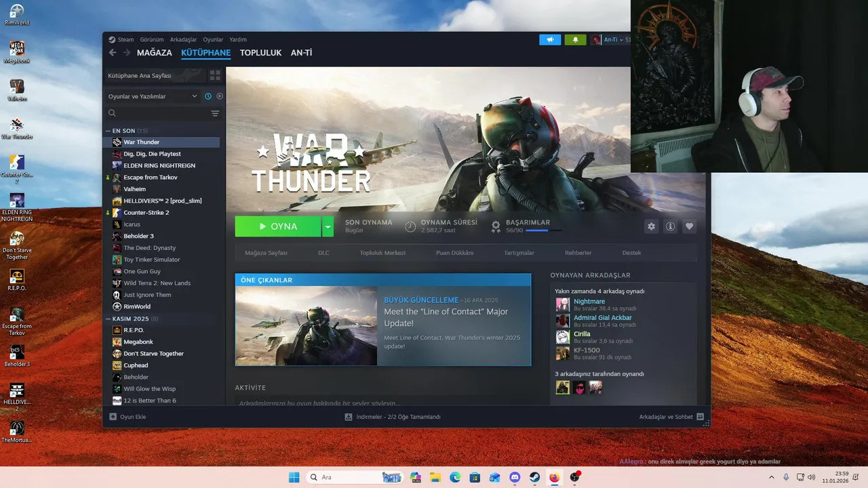Click the library search magnifier field
Screen dimensions: 868x488
pos(112,113)
